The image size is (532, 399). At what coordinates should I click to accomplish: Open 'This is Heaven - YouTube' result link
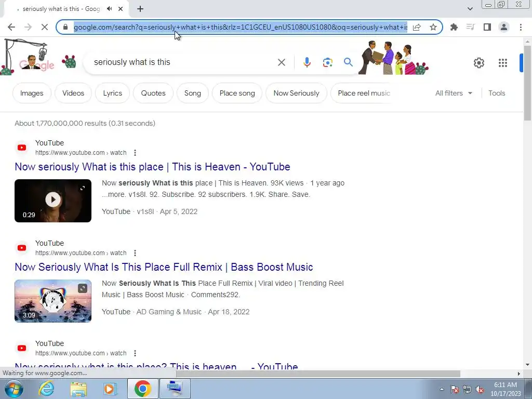click(152, 167)
